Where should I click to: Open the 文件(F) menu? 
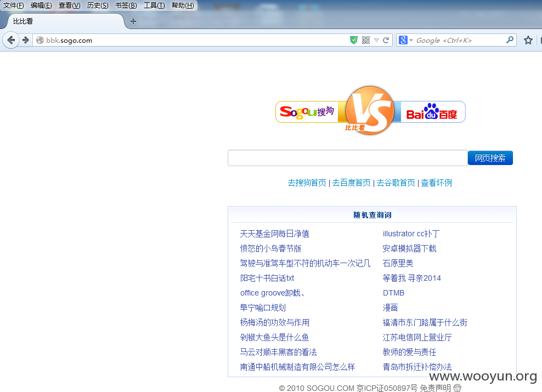click(14, 5)
